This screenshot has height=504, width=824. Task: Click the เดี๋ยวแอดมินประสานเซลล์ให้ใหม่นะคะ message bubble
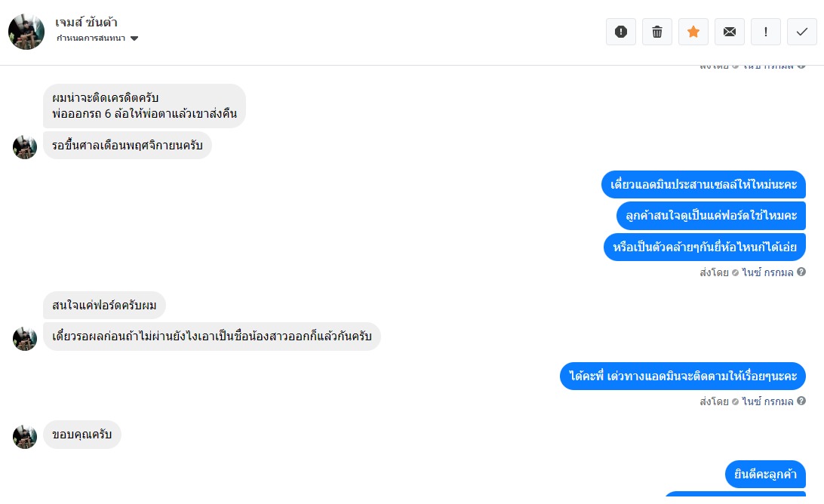703,185
